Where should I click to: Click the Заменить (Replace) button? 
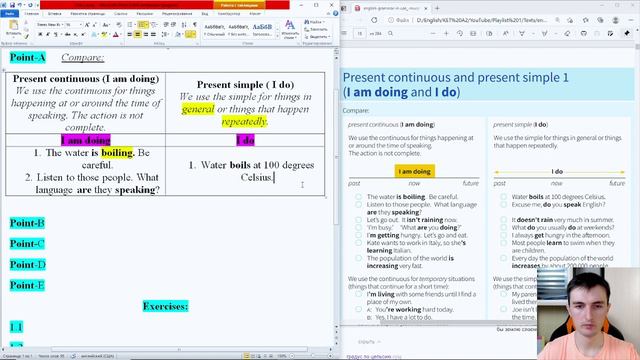tap(316, 29)
